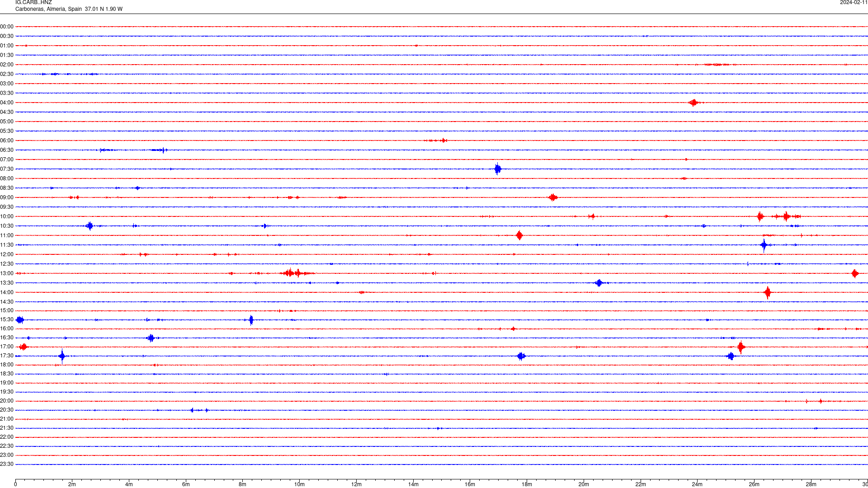The height and width of the screenshot is (488, 868).
Task: Click the 14m tick on time axis
Action: pyautogui.click(x=413, y=484)
